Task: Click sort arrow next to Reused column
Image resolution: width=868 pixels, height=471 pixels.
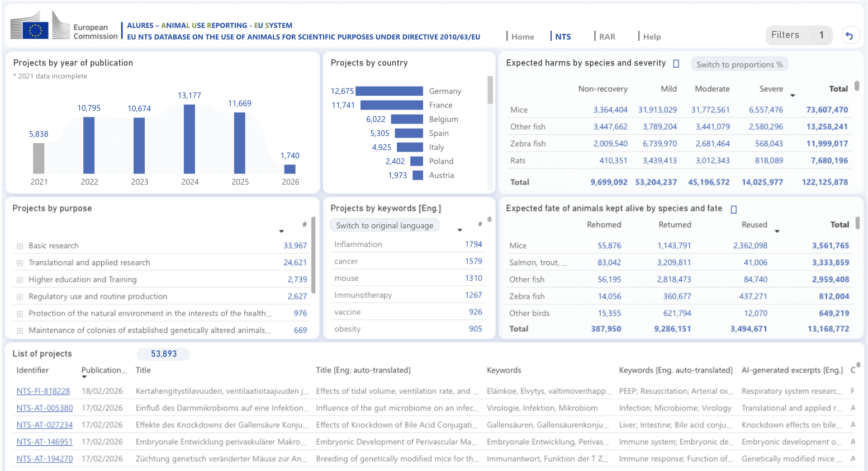Action: tap(776, 232)
